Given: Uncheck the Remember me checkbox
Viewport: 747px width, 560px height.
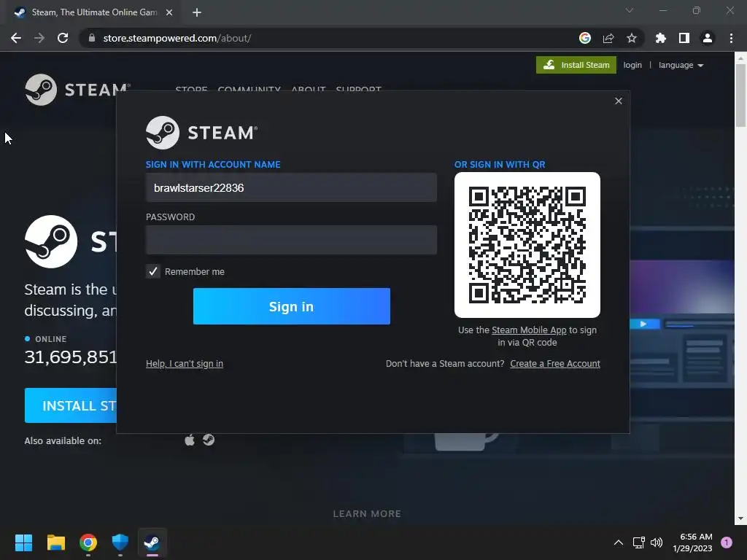Looking at the screenshot, I should tap(153, 271).
